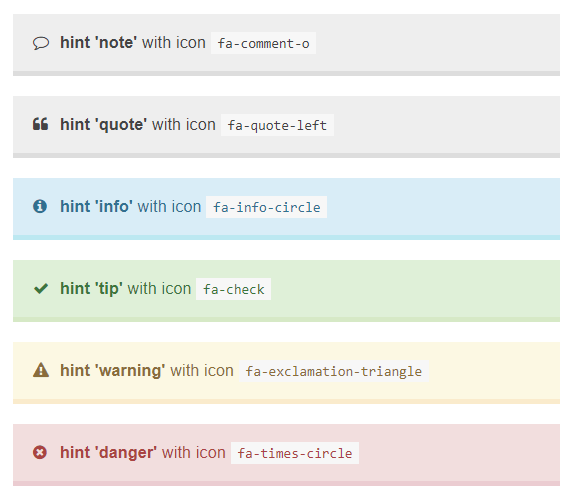This screenshot has width=573, height=501.
Task: Click the bold "hint 'quote'" text
Action: (104, 125)
